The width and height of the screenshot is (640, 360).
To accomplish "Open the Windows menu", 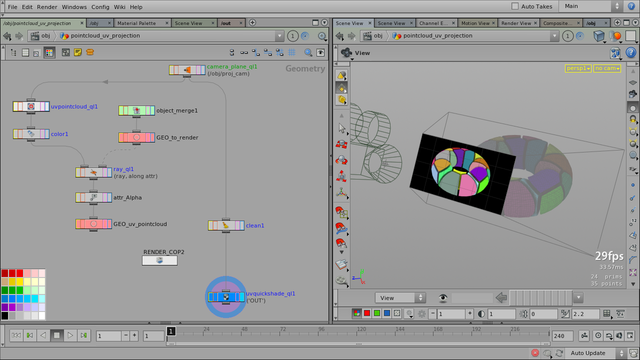I will [x=74, y=7].
